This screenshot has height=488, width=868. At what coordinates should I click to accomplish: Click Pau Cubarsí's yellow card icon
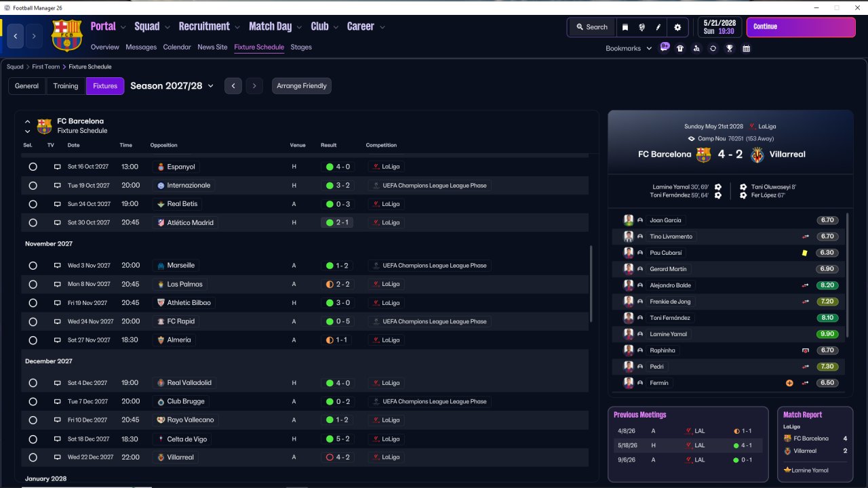click(805, 253)
